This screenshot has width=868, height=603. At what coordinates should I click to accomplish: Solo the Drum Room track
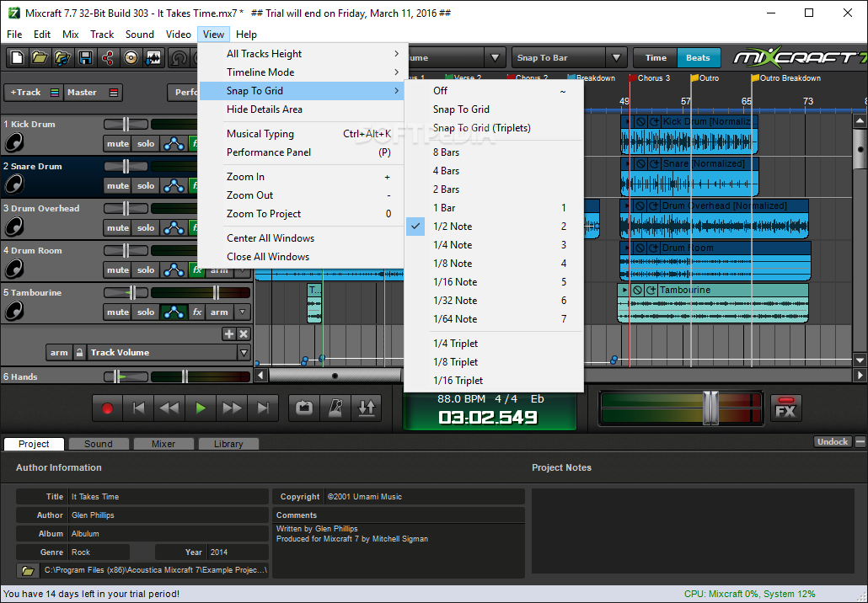(x=146, y=270)
